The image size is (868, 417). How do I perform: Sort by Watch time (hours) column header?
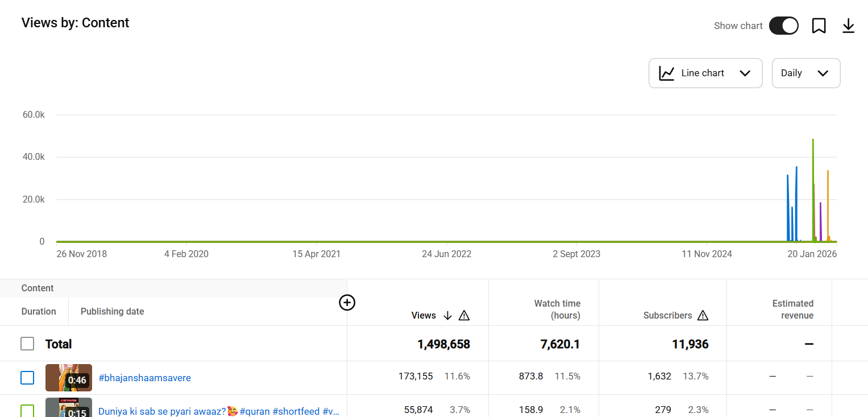tap(556, 309)
